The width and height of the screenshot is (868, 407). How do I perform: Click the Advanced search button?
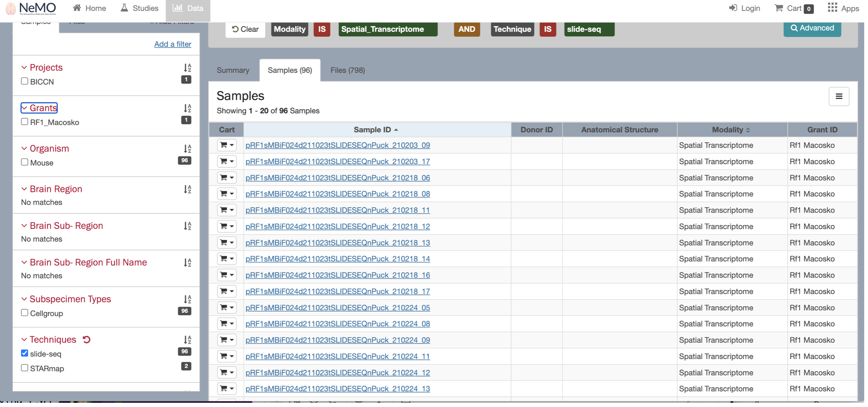[812, 29]
